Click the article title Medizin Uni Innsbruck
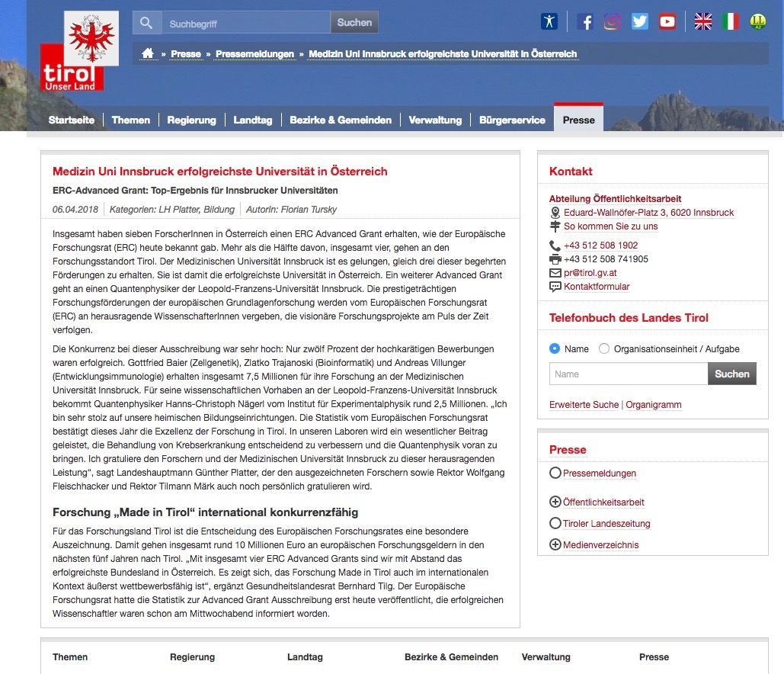784x674 pixels. pyautogui.click(x=220, y=171)
